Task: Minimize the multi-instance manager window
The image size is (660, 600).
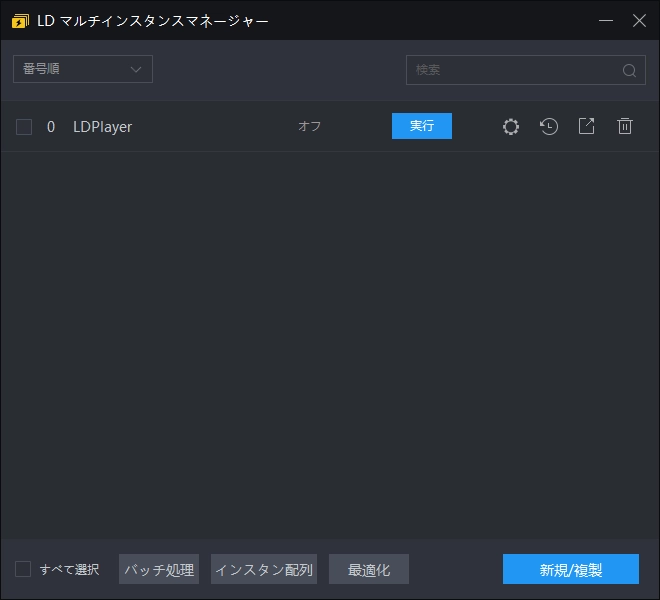Action: click(x=606, y=21)
